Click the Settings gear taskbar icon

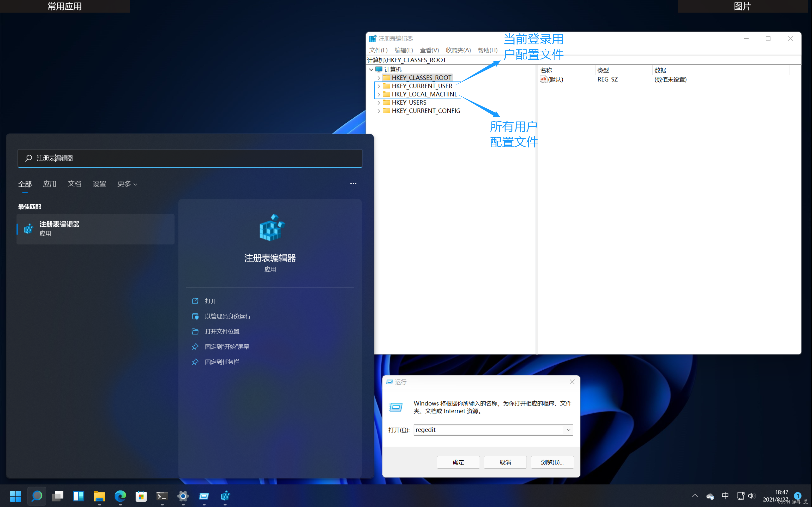pos(183,496)
